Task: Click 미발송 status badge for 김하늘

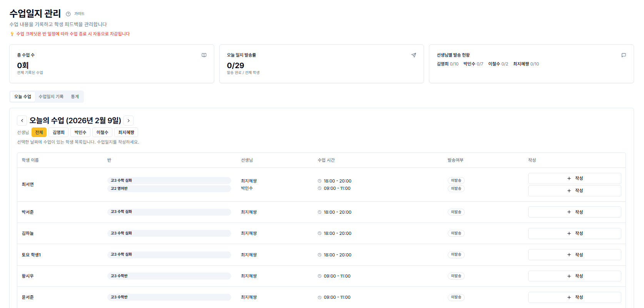Action: [x=456, y=233]
